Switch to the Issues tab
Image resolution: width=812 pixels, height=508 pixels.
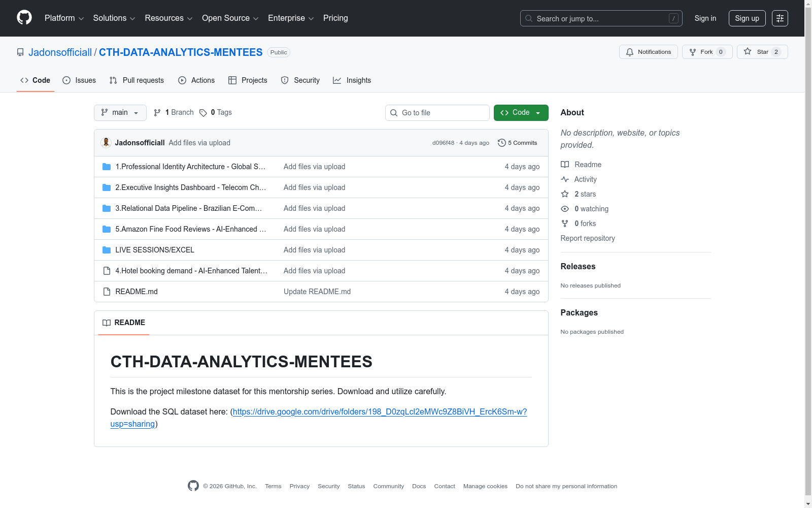pos(79,80)
